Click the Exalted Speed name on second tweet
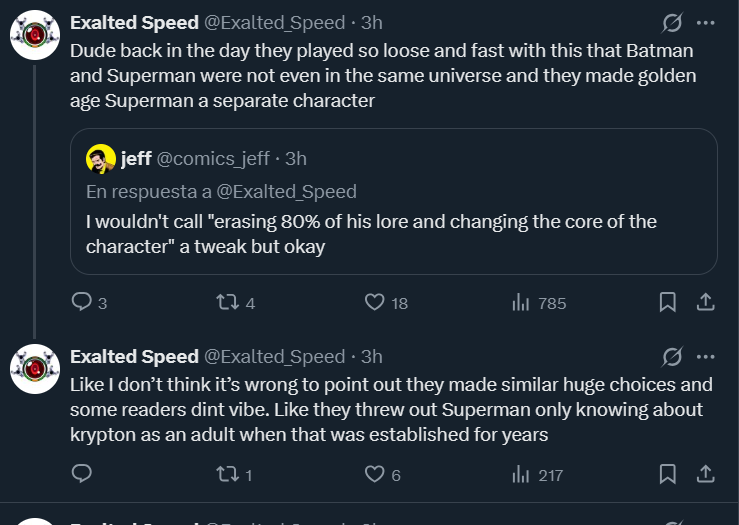 (x=134, y=357)
